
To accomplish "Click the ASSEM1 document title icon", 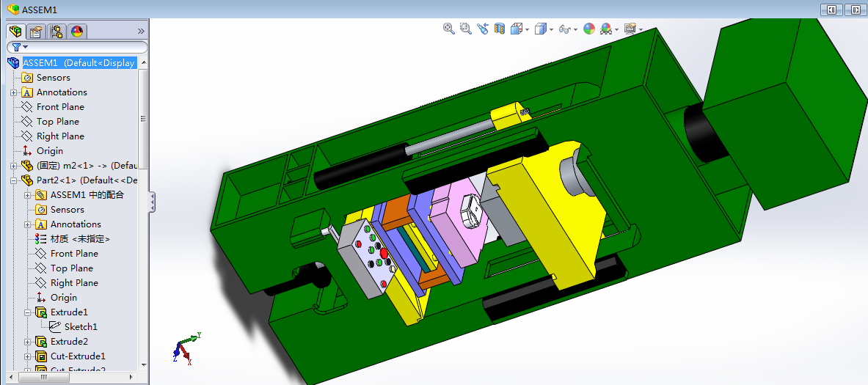I will pos(12,10).
